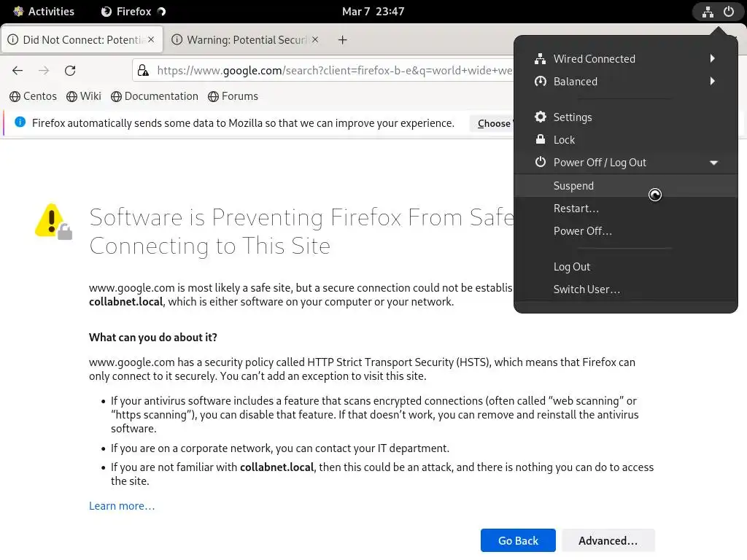Click the Settings gear icon

540,117
